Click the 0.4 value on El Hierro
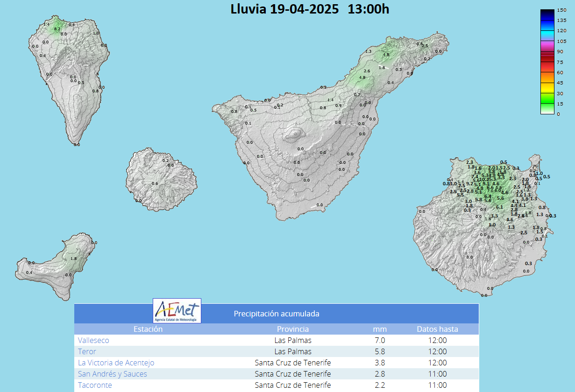 [x=29, y=273]
